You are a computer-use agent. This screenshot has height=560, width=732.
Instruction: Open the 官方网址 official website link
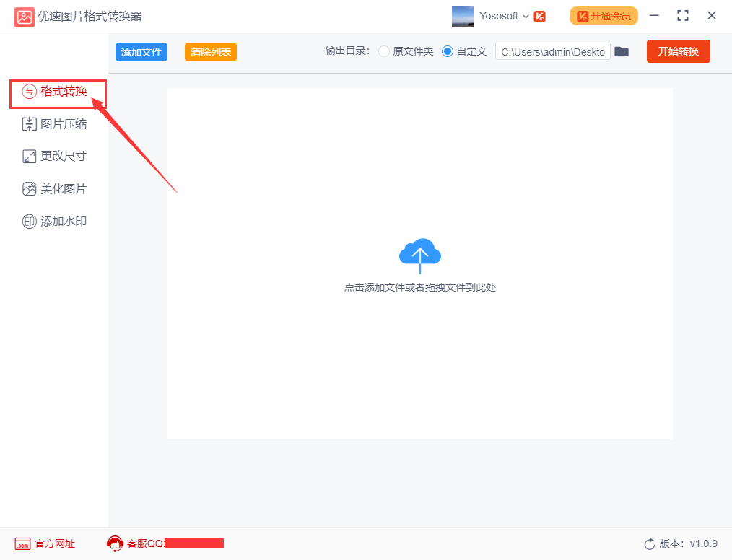point(45,543)
